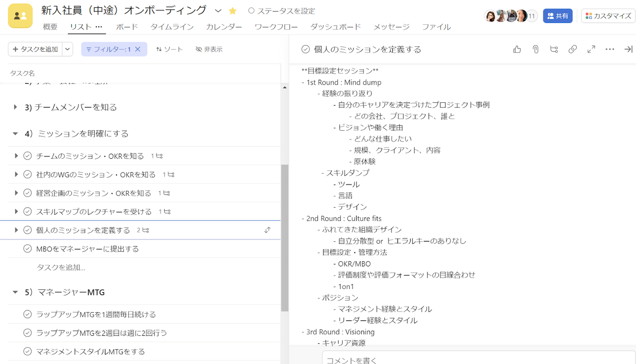Click the thumbs-up like icon
The width and height of the screenshot is (636, 364).
(x=517, y=49)
